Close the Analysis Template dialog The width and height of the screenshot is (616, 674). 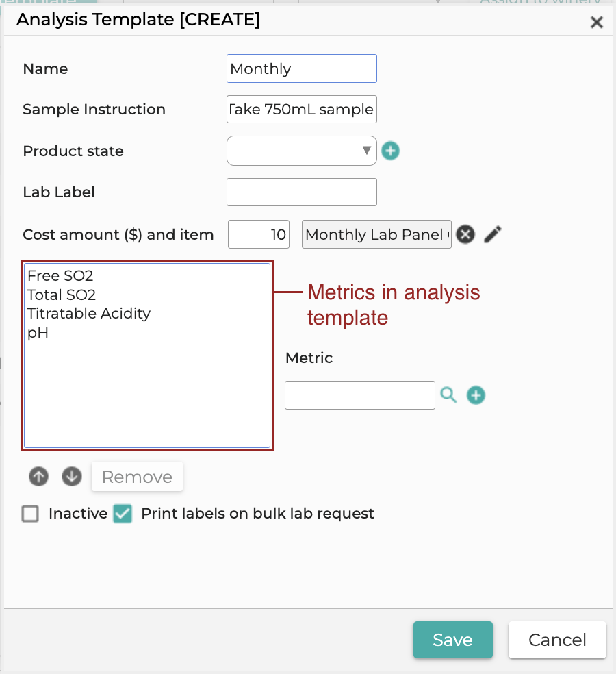pos(596,23)
